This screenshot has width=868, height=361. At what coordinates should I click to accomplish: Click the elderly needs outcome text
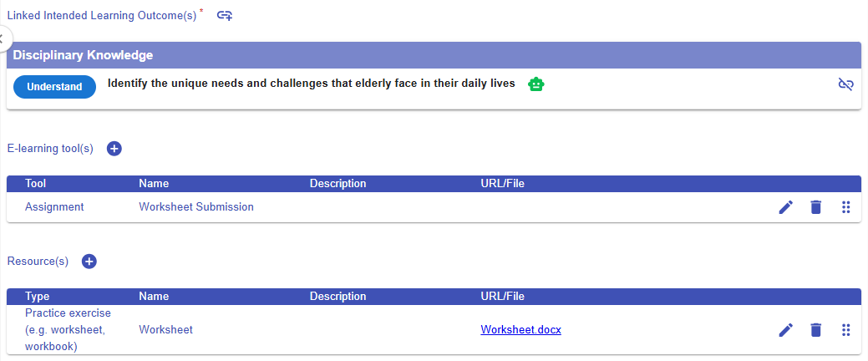click(311, 84)
